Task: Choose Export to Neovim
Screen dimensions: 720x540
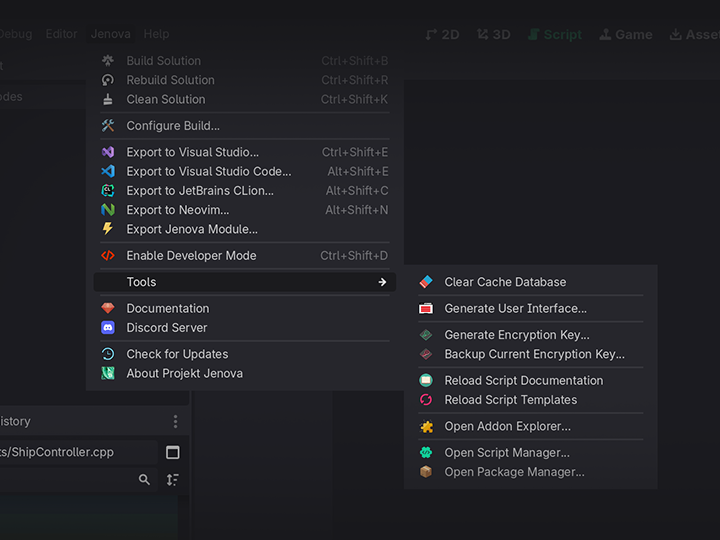Action: click(x=245, y=210)
